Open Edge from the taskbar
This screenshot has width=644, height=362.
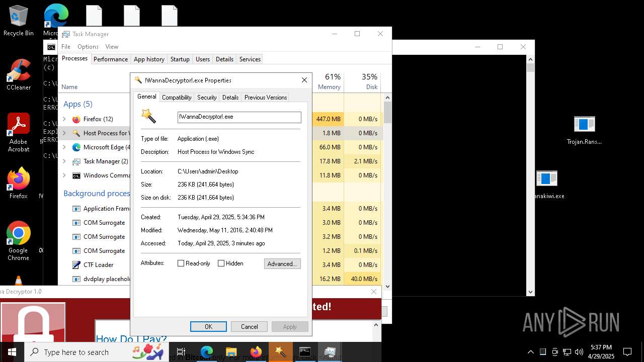coord(207,352)
